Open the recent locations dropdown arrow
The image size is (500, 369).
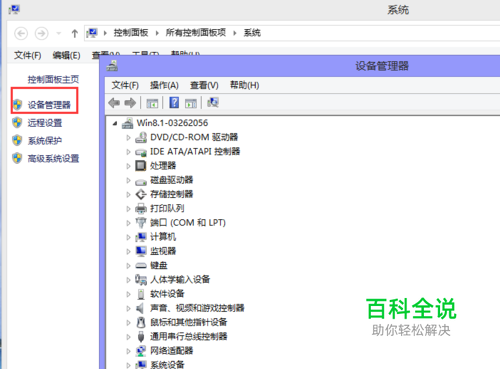click(x=59, y=33)
